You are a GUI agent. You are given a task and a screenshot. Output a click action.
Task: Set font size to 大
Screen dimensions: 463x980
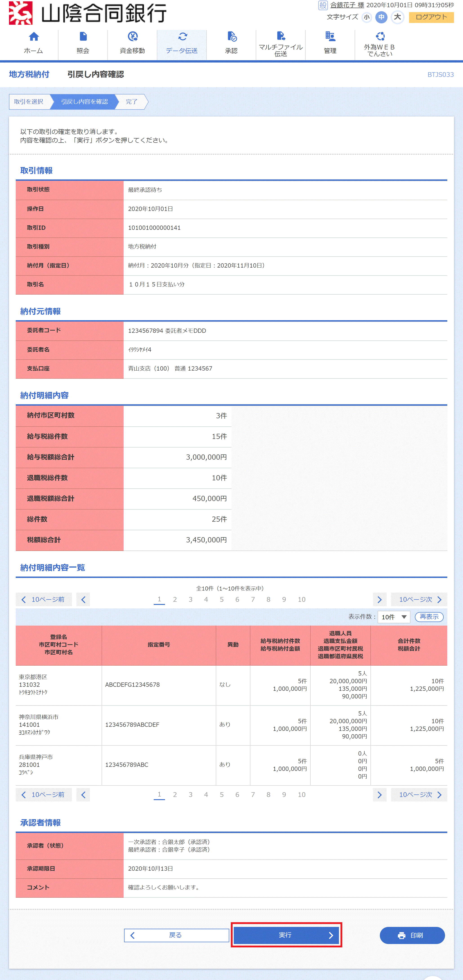397,17
